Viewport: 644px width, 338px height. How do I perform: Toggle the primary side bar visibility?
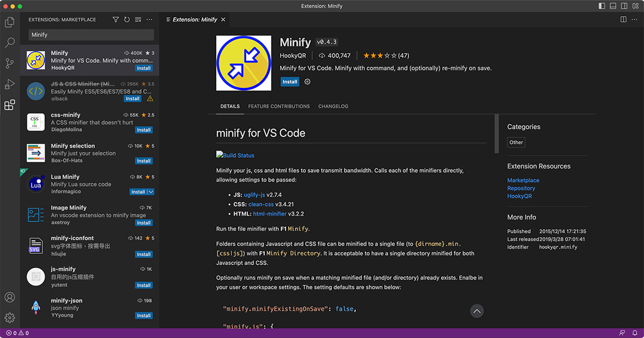[x=601, y=6]
